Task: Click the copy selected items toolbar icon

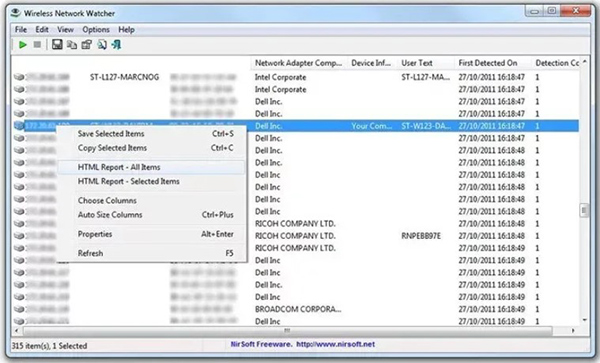Action: click(x=72, y=45)
